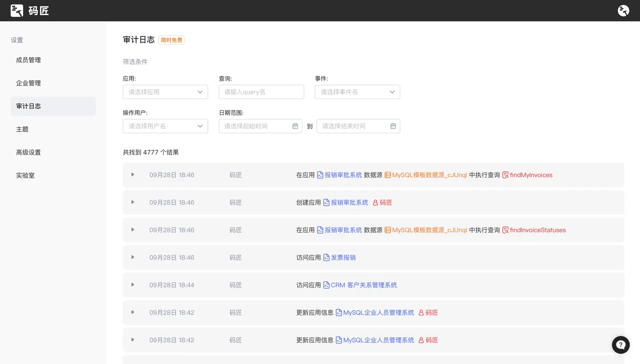Open 实验室 in sidebar
The height and width of the screenshot is (364, 640).
click(x=53, y=176)
